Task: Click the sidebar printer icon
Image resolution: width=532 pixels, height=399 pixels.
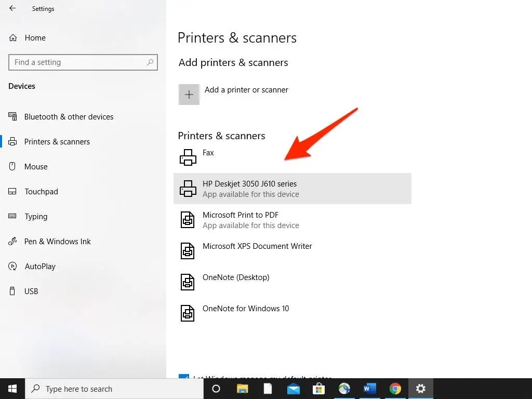Action: [x=12, y=141]
